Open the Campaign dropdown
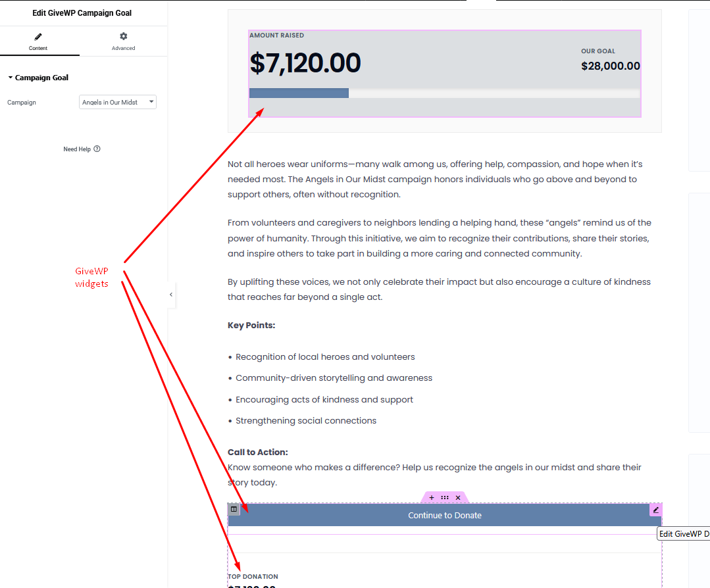The height and width of the screenshot is (588, 710). coord(118,102)
